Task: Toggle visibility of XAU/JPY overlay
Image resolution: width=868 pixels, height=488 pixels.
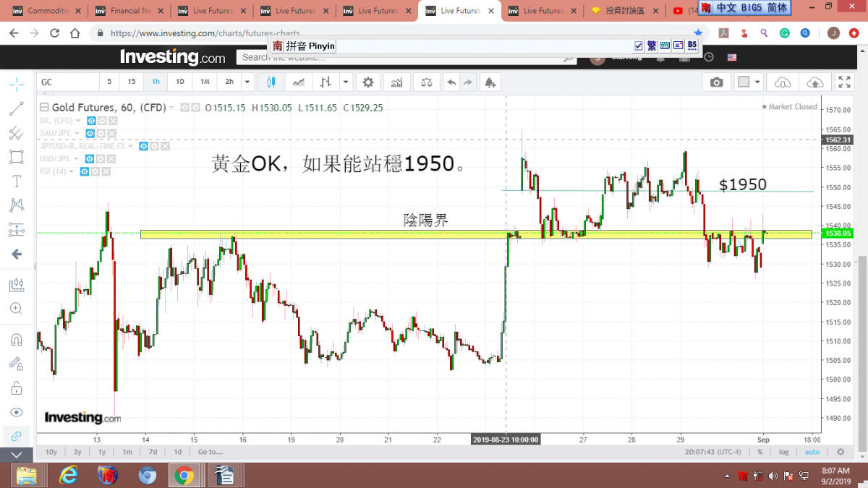Action: point(91,134)
